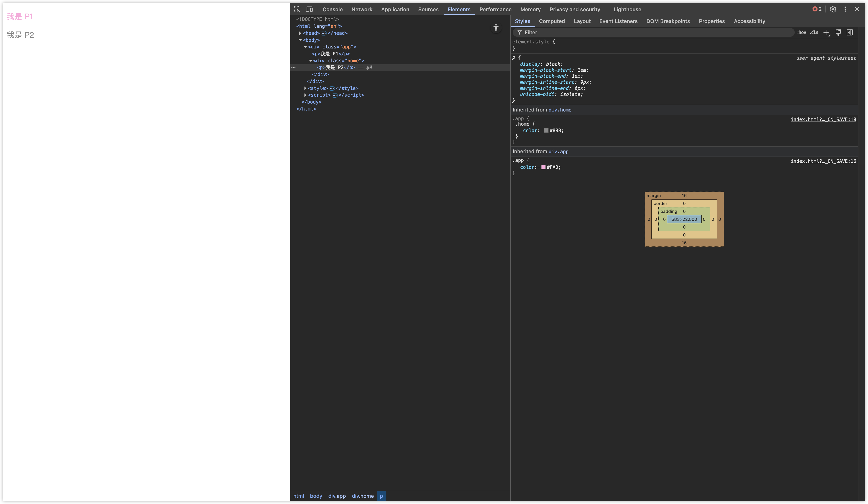
Task: Collapse the div class="home" node
Action: click(x=310, y=61)
